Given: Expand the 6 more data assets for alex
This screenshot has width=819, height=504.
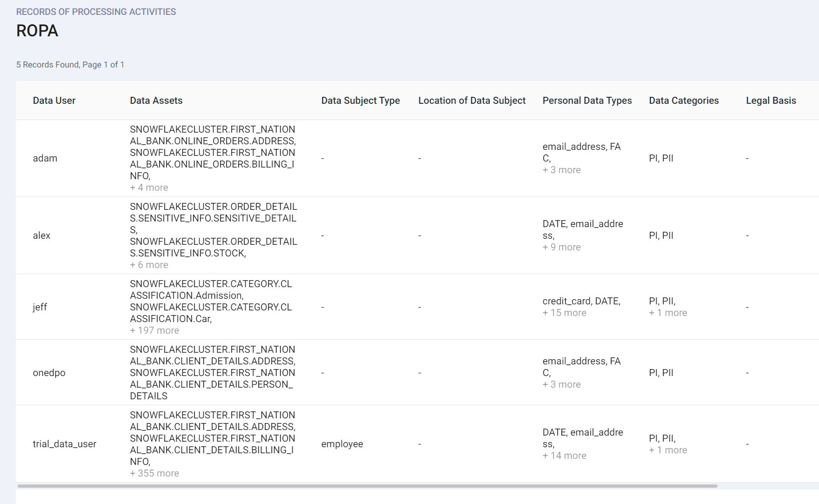Looking at the screenshot, I should (x=149, y=264).
